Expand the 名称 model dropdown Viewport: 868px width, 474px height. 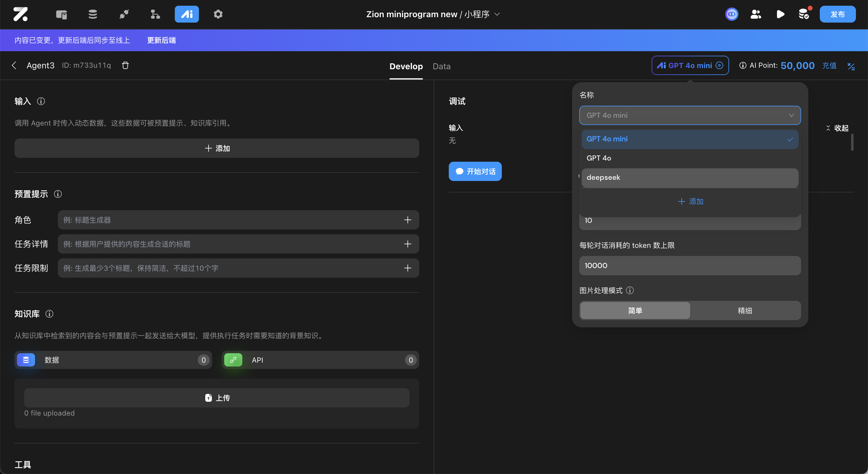[689, 115]
